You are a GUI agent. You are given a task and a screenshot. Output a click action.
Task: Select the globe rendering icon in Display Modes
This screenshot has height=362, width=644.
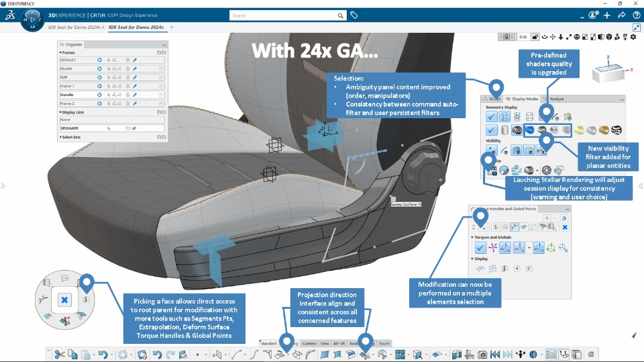coord(504,170)
